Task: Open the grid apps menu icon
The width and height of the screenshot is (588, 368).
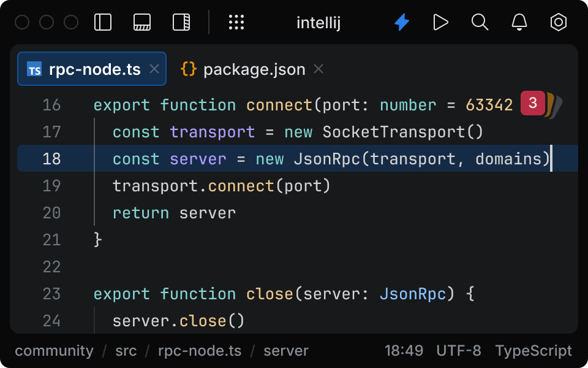Action: pyautogui.click(x=236, y=22)
